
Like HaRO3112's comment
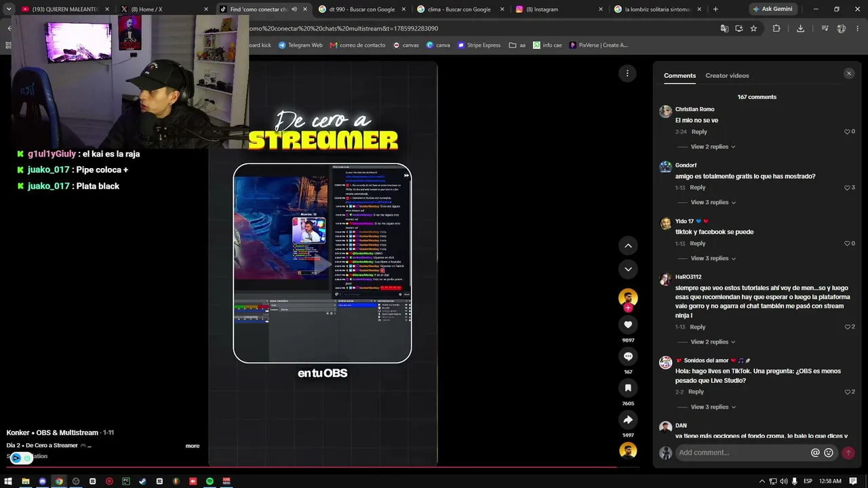[847, 327]
